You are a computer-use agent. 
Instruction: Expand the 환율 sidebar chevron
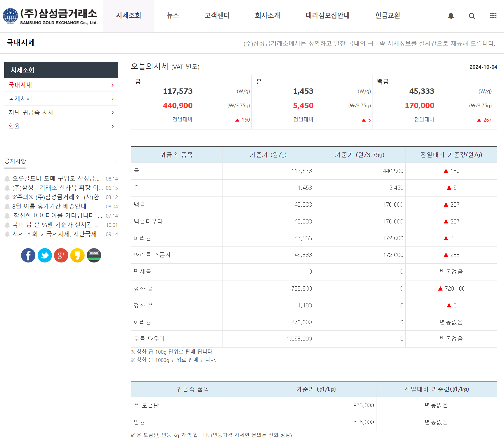(112, 126)
